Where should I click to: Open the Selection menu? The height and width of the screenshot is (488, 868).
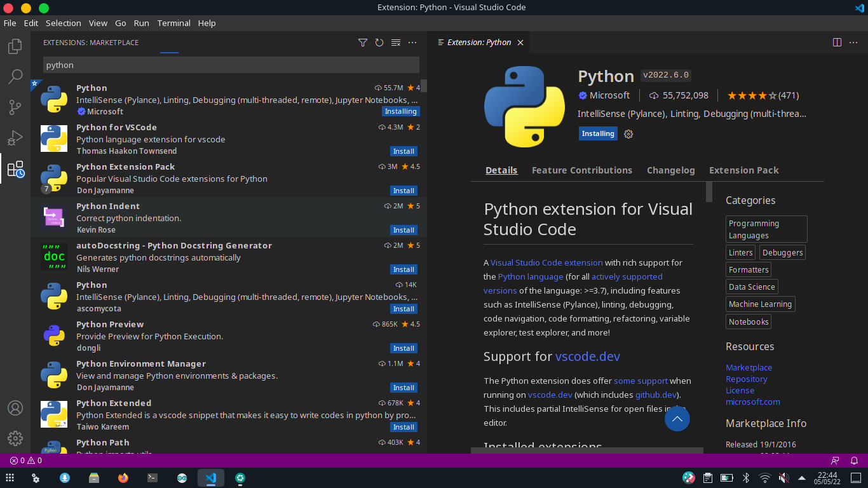point(64,23)
